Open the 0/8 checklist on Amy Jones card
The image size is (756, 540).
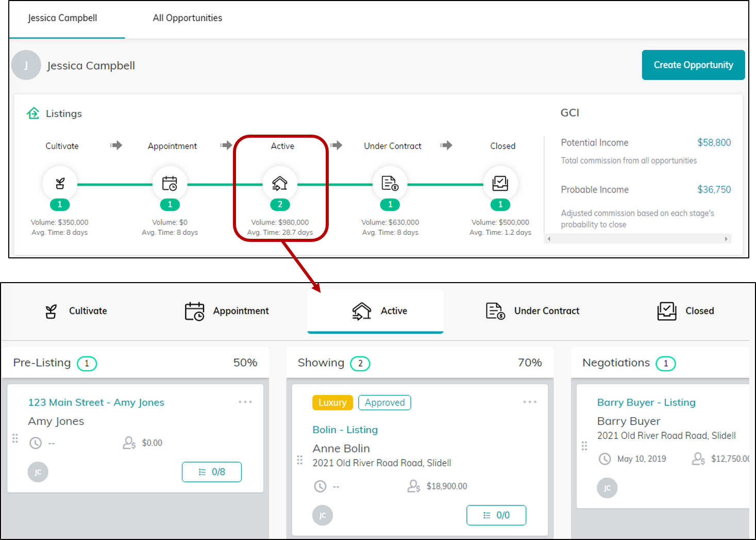pos(212,472)
